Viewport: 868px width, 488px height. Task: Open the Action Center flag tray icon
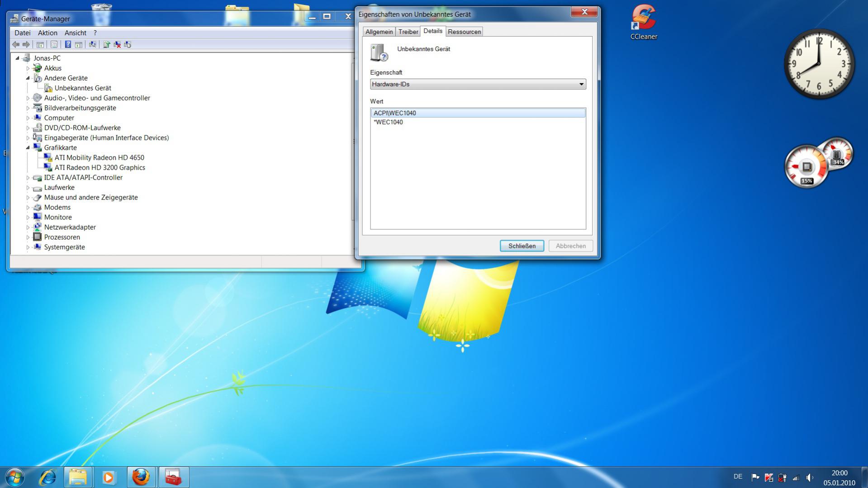[755, 477]
